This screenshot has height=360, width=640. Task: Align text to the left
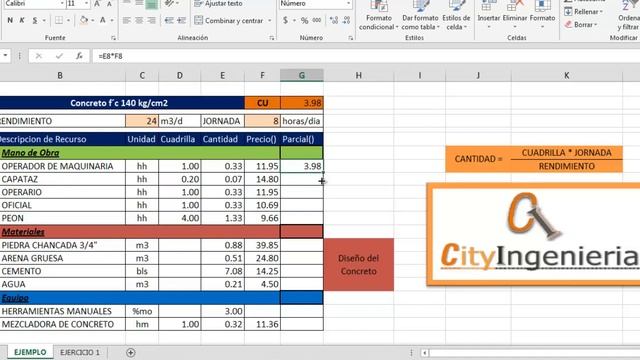(x=127, y=20)
